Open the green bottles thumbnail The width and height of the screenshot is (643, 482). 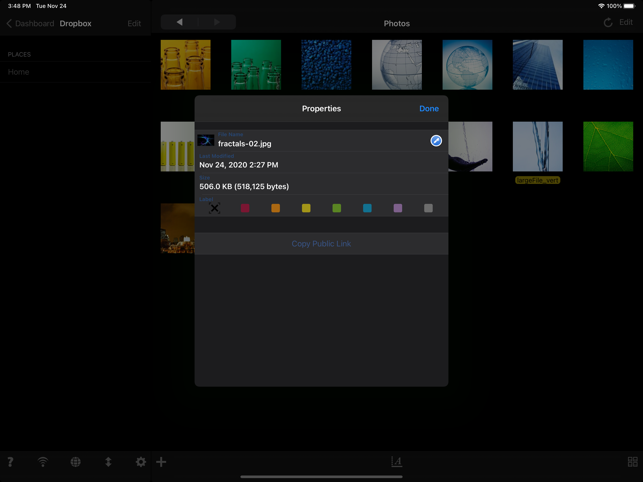tap(256, 65)
